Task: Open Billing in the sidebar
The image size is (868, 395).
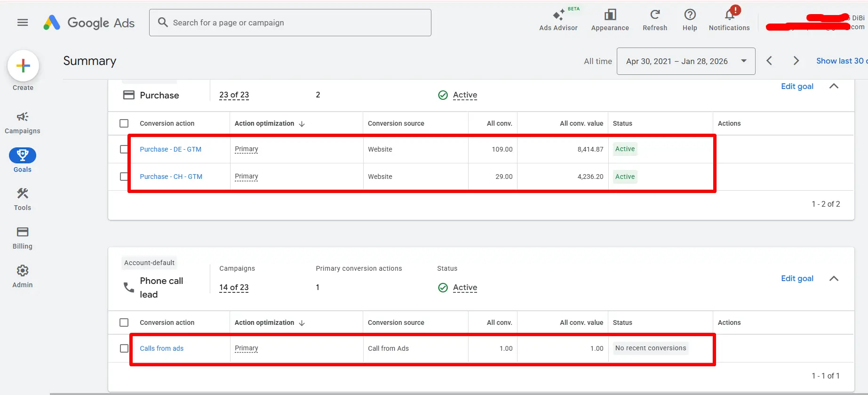Action: pos(23,238)
